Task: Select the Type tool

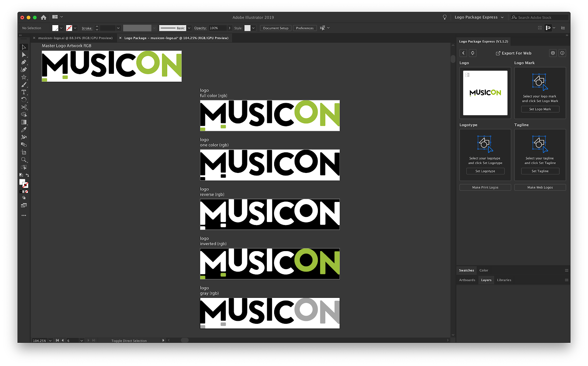Action: click(x=24, y=92)
